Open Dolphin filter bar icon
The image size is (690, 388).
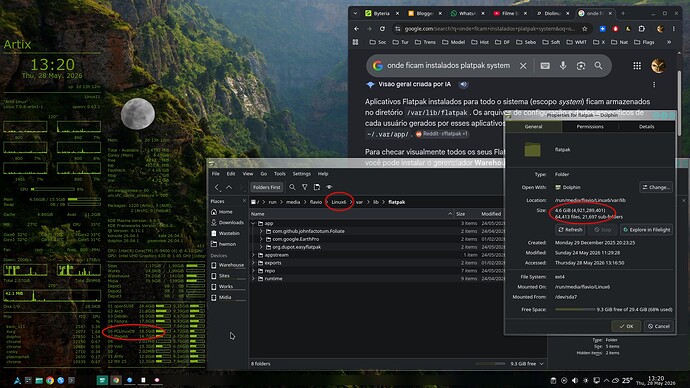tap(305, 187)
